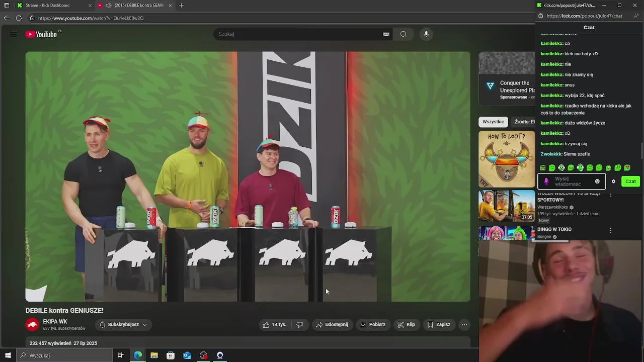Click the YouTube search magnifier button
The image size is (644, 362).
click(404, 34)
